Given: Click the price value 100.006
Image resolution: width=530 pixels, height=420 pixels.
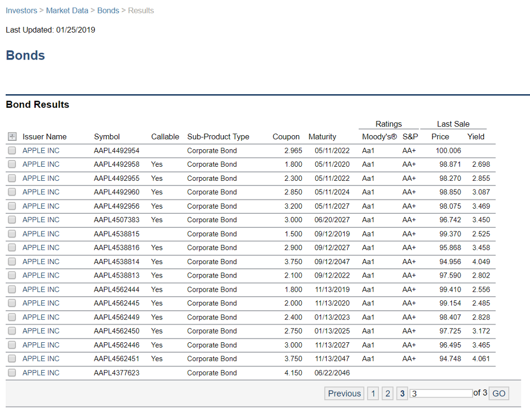Looking at the screenshot, I should point(448,151).
